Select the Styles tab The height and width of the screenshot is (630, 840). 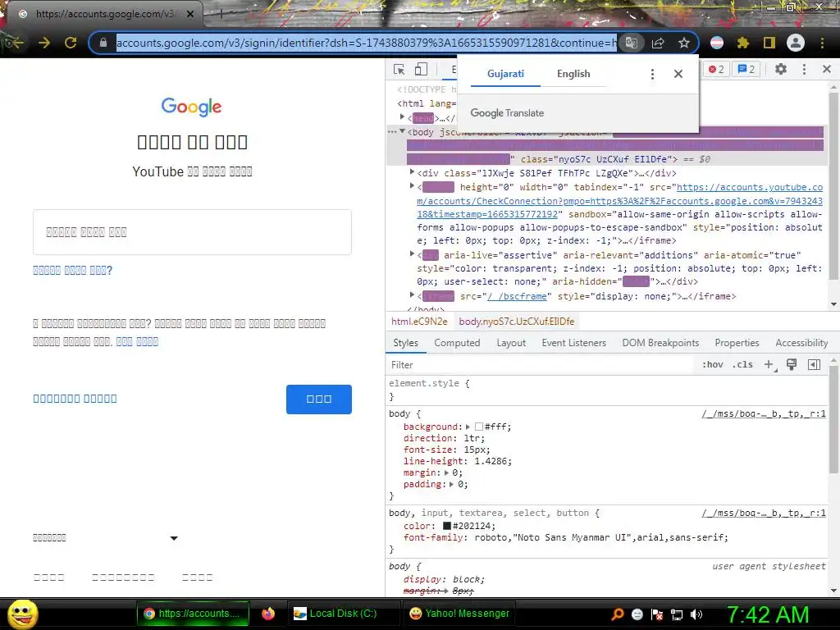pos(405,343)
